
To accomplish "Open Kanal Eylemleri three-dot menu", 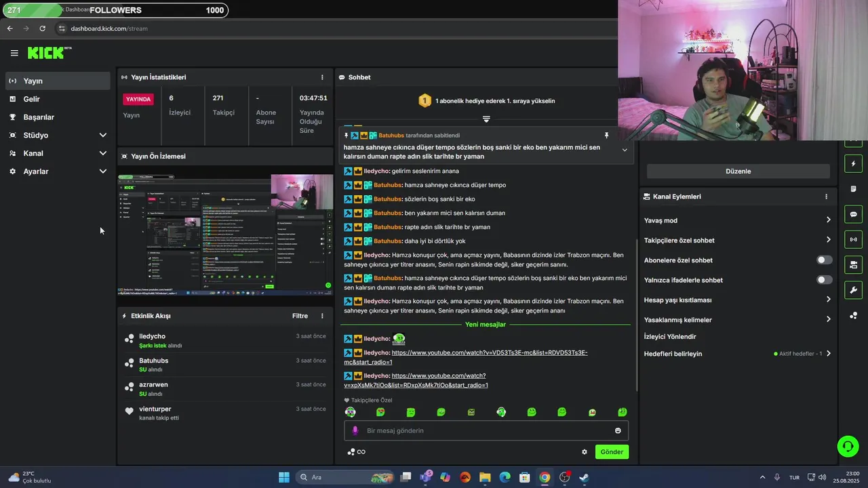I will pos(826,197).
